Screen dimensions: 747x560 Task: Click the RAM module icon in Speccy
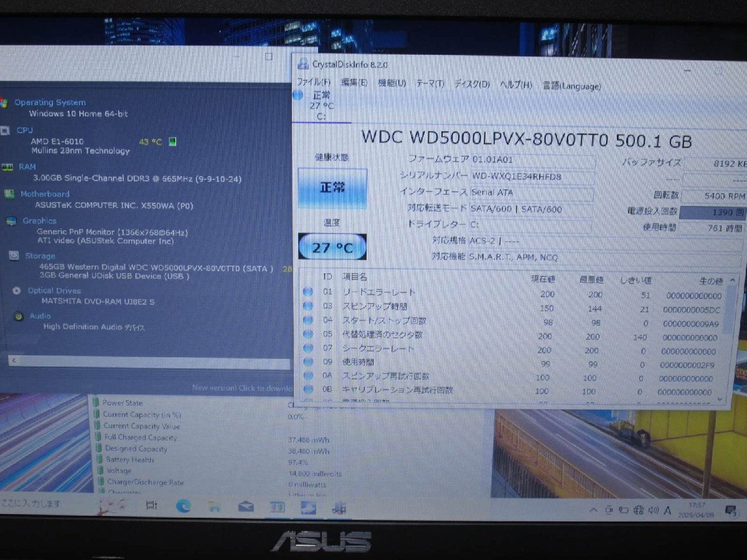pyautogui.click(x=7, y=167)
